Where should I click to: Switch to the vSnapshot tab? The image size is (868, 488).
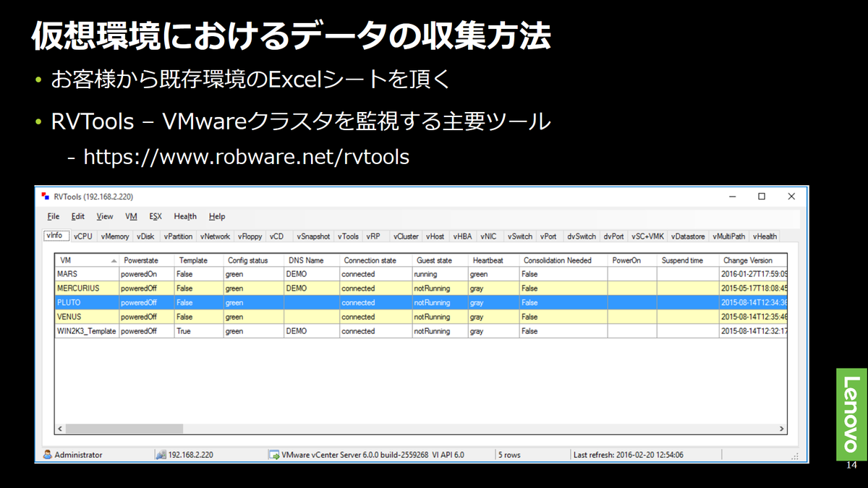click(313, 236)
